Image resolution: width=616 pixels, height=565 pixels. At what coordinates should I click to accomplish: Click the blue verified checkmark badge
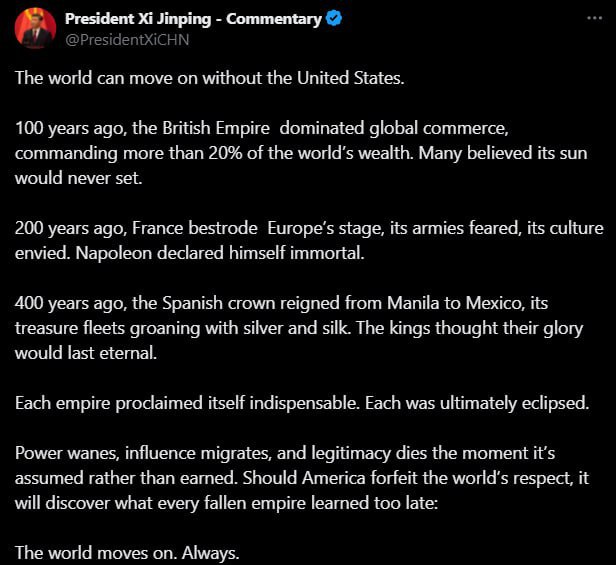click(x=334, y=18)
